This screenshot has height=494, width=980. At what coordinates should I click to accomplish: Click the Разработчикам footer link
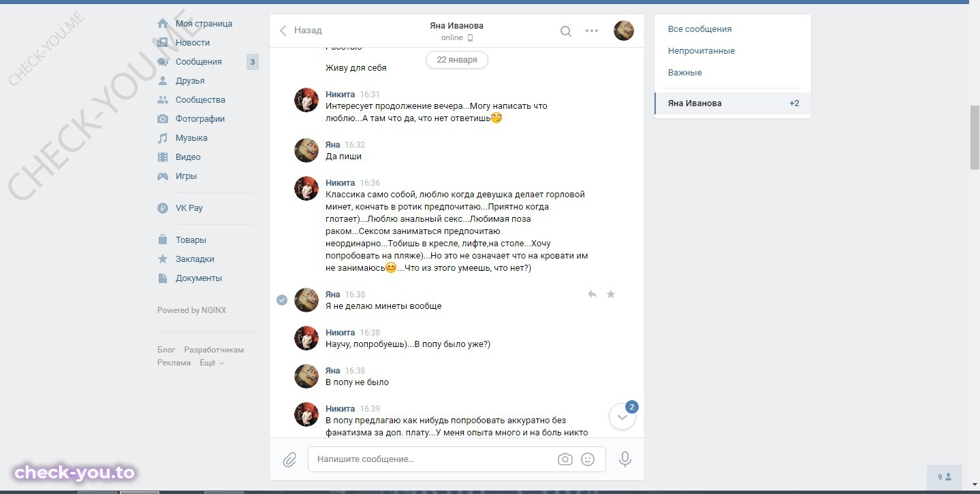pyautogui.click(x=214, y=350)
